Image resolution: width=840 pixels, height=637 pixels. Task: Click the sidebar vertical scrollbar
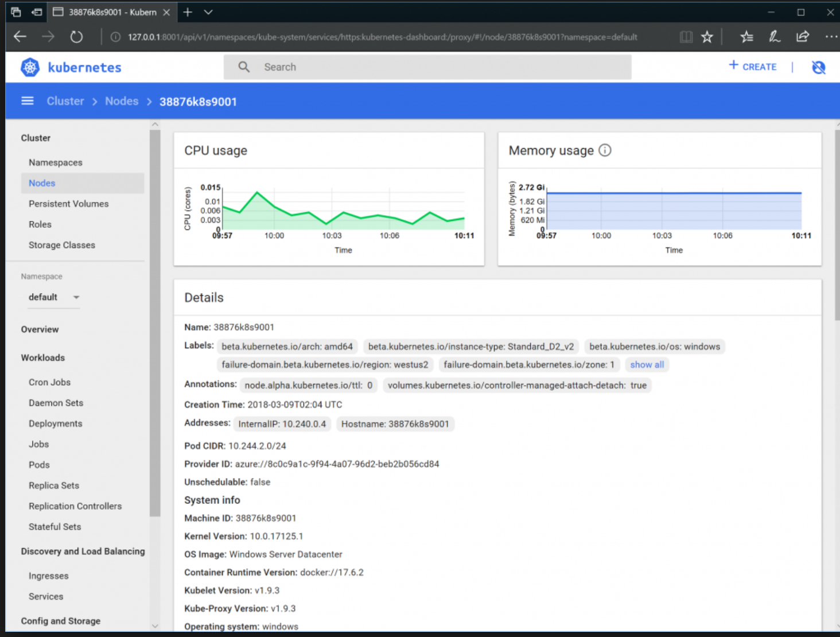[154, 321]
